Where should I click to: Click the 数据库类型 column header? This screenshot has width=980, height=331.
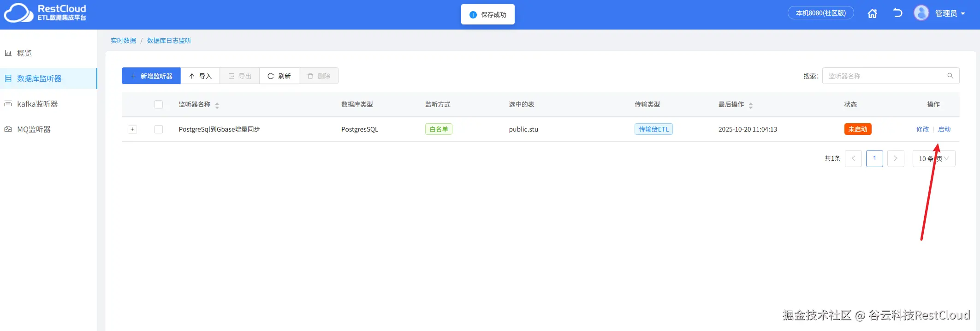pos(357,104)
